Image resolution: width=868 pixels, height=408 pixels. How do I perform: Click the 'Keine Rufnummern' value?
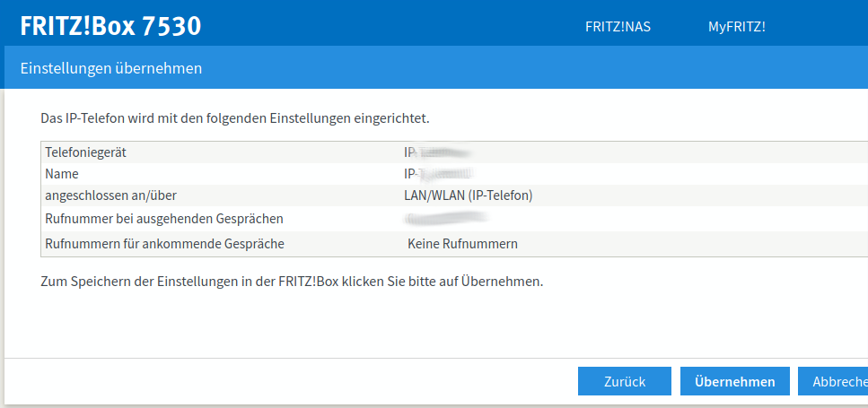pos(462,244)
